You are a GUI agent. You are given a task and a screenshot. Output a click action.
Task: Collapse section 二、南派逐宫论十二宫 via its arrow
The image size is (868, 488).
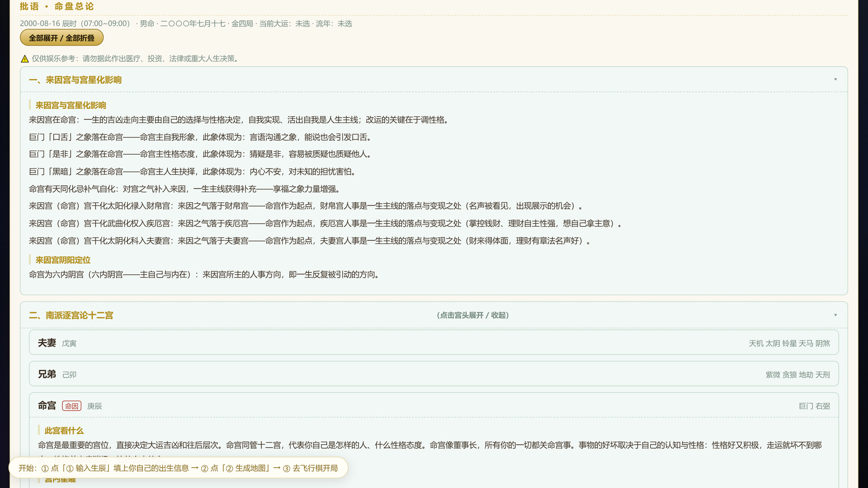[835, 315]
